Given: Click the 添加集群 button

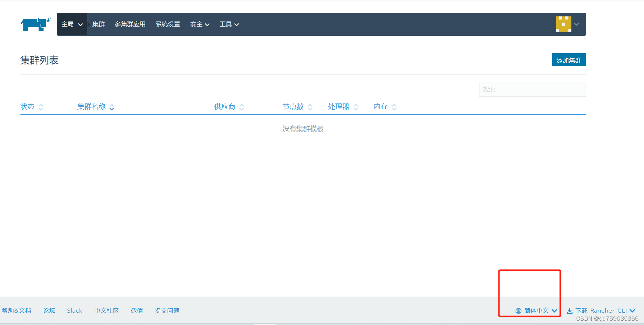Looking at the screenshot, I should [569, 60].
